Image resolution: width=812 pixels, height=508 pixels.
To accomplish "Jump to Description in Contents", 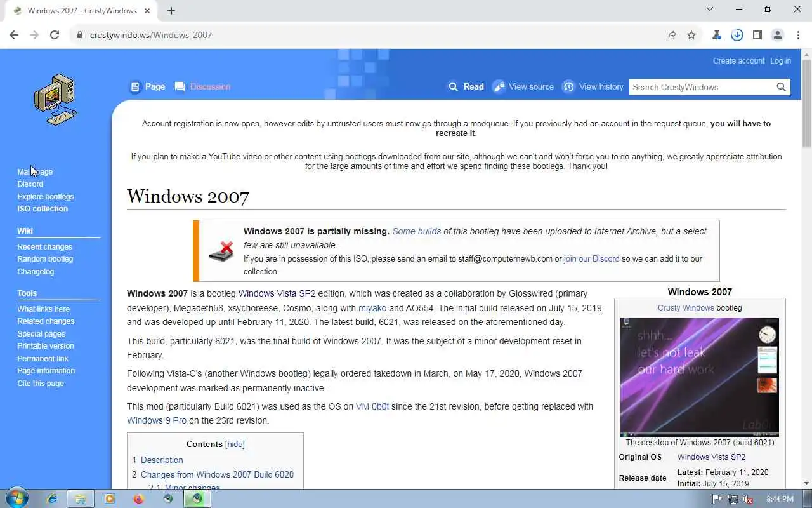I will (x=162, y=460).
